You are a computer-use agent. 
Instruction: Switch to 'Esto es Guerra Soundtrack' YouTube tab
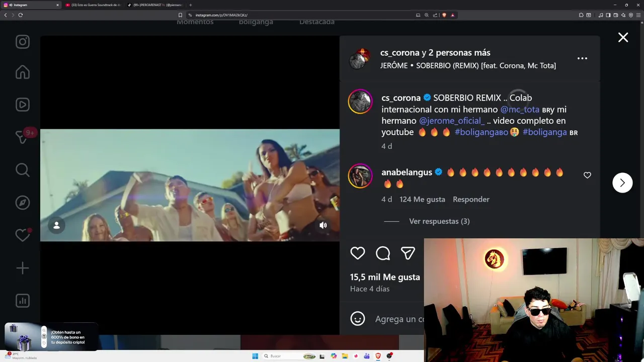pos(93,5)
